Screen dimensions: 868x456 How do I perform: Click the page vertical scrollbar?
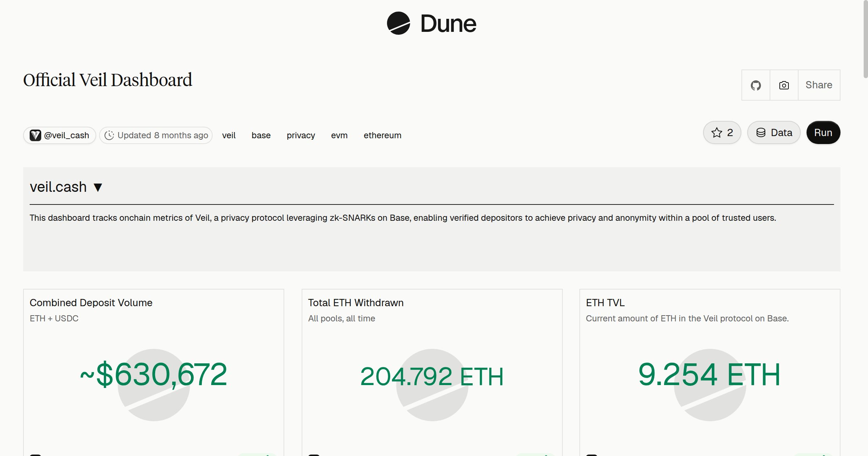point(865,40)
